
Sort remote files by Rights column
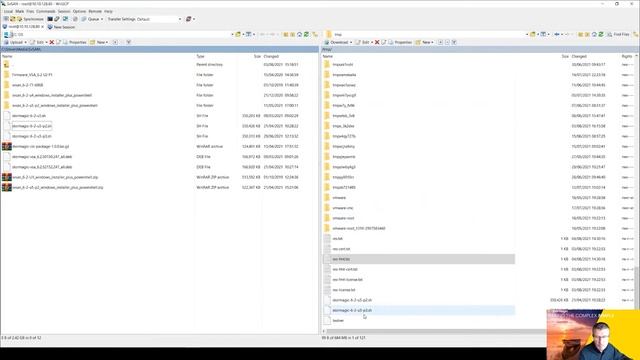(627, 56)
